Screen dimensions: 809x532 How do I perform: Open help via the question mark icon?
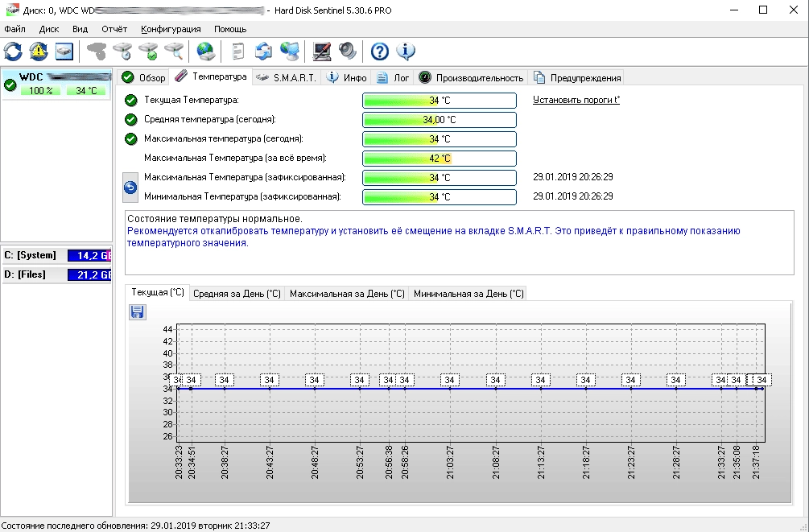coord(380,51)
